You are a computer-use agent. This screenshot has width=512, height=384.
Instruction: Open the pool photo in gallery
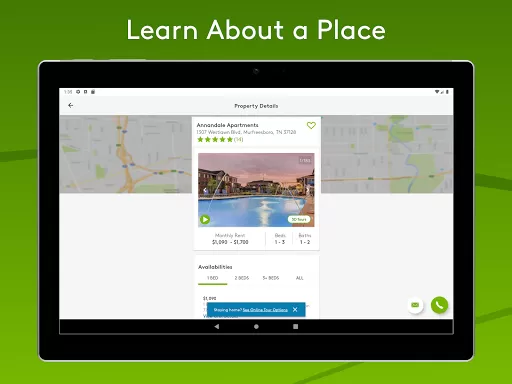[x=256, y=190]
